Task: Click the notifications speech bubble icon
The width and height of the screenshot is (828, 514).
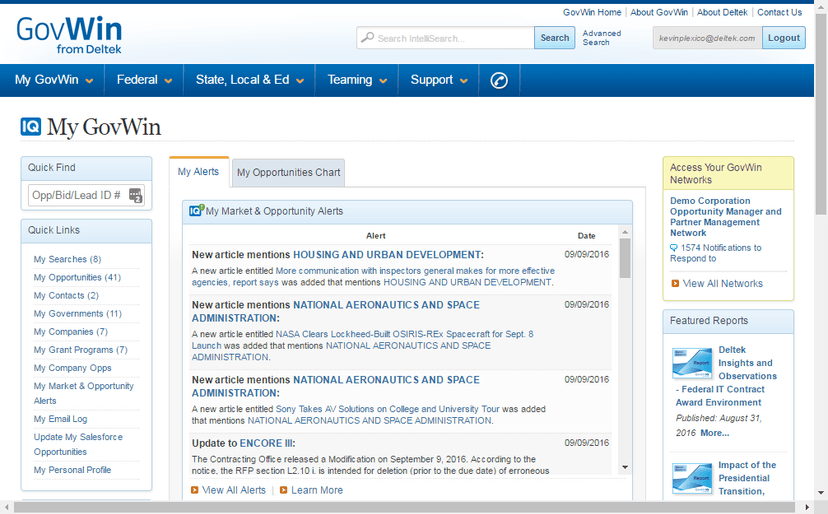Action: (x=674, y=248)
